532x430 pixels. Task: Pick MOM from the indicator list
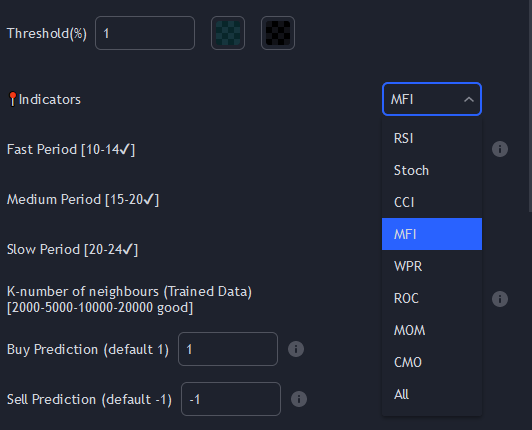(432, 330)
